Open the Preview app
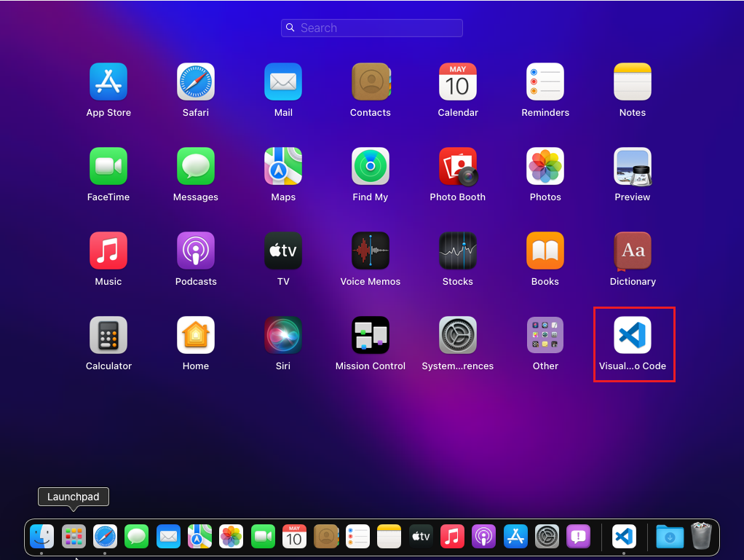 coord(632,167)
